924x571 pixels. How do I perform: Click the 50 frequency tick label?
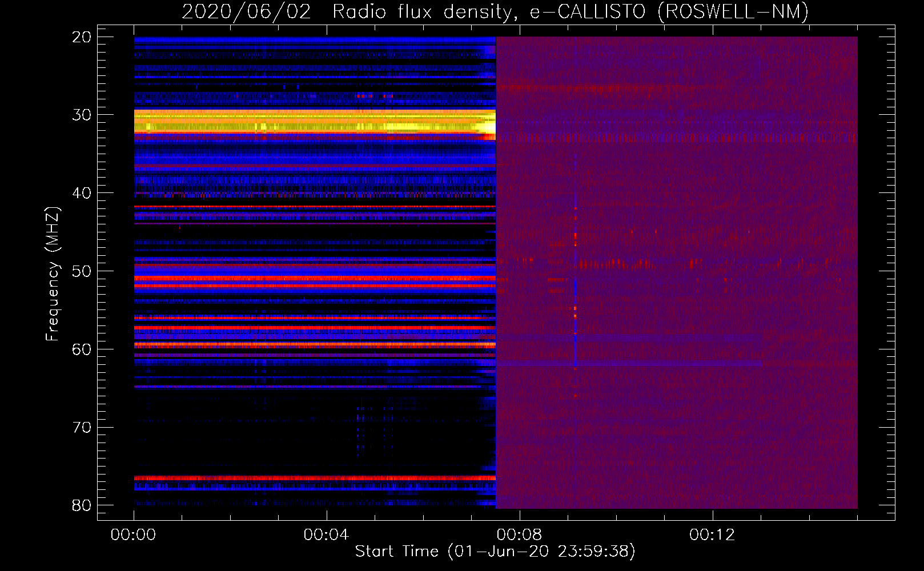click(82, 271)
